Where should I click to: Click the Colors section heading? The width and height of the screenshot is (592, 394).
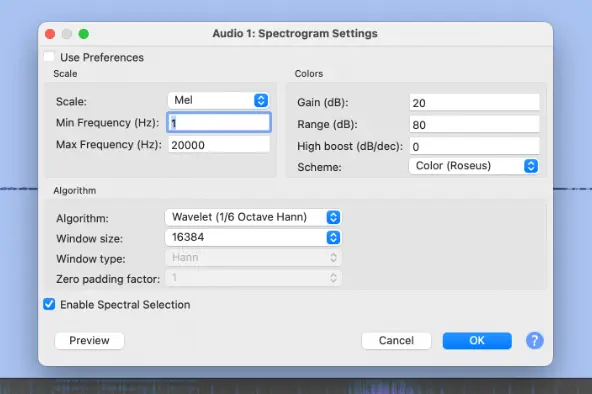pyautogui.click(x=309, y=74)
